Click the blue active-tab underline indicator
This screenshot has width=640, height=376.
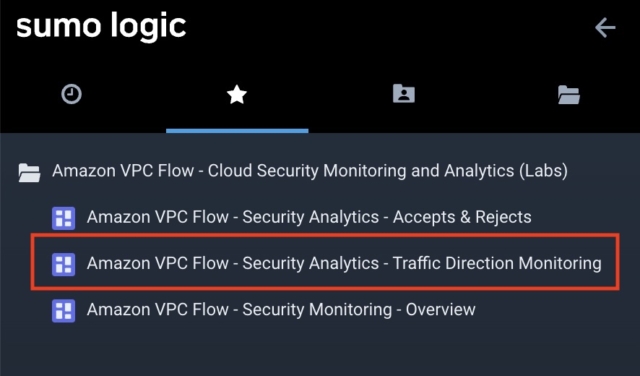coord(237,131)
